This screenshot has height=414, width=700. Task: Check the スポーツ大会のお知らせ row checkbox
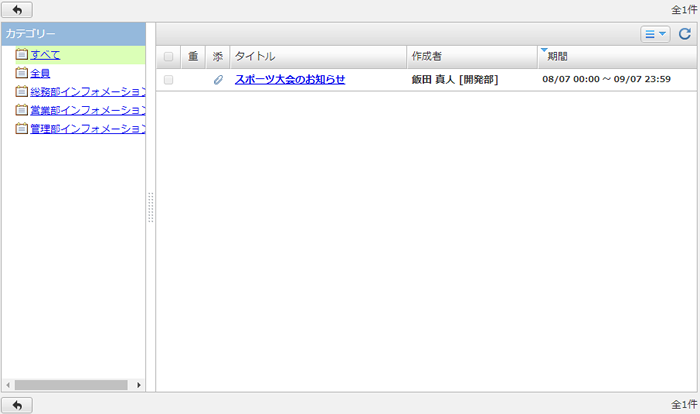click(x=168, y=80)
